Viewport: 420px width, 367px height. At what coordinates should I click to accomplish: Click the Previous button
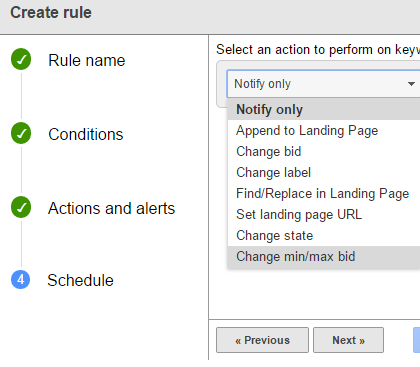262,340
